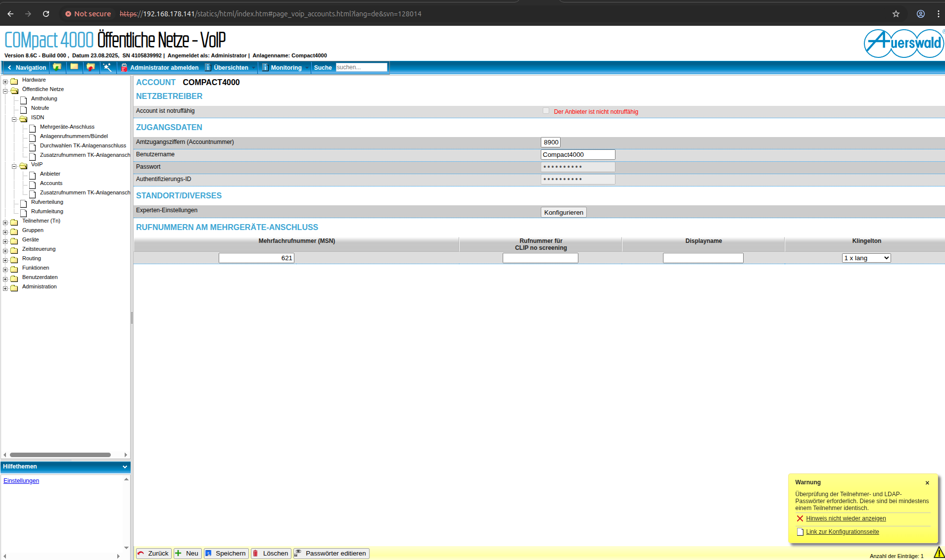
Task: Bookmark this page with the star icon
Action: tap(896, 14)
